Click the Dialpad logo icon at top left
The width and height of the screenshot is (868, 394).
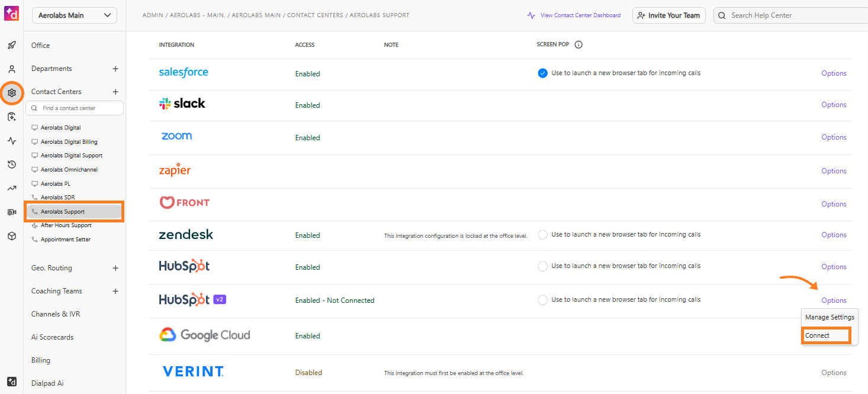click(x=11, y=12)
